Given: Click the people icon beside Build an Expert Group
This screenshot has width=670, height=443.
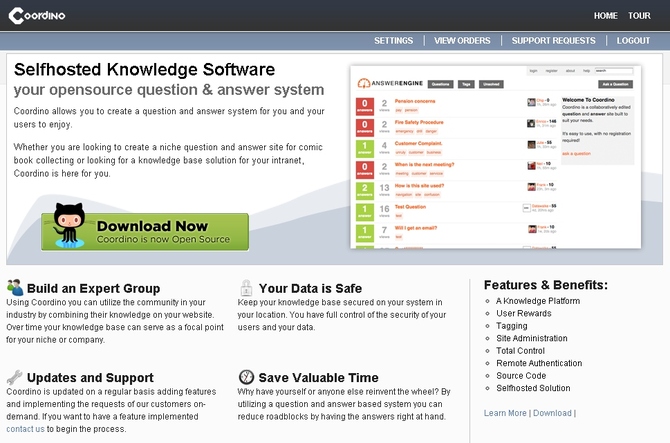Looking at the screenshot, I should 15,288.
